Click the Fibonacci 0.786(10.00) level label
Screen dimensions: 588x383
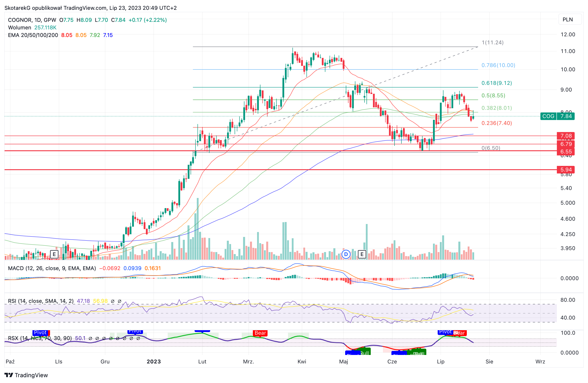pyautogui.click(x=498, y=65)
